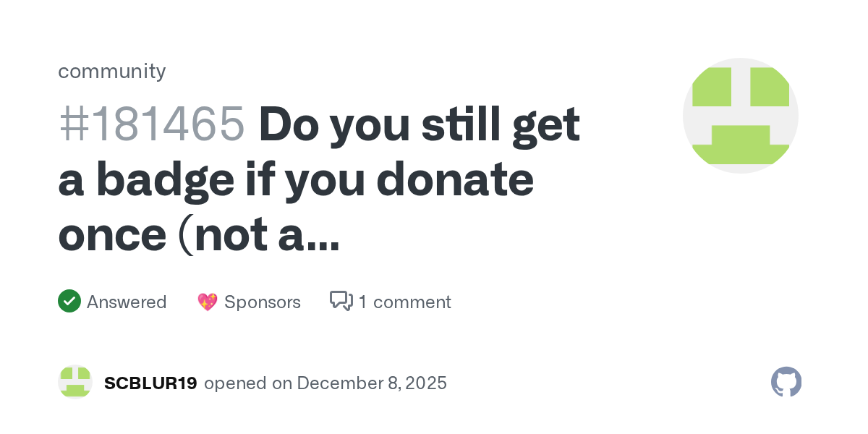Viewport: 868px width, 434px height.
Task: Open the discussion title about donation badge
Action: click(318, 180)
